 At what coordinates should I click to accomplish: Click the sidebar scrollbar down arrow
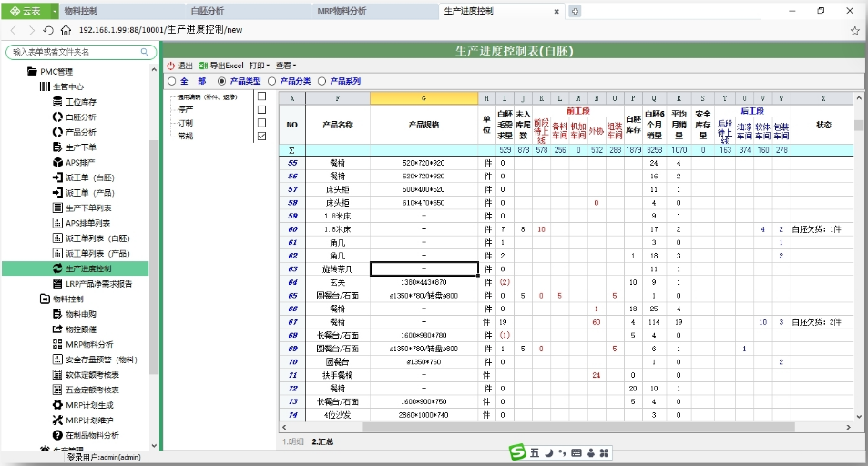click(154, 446)
